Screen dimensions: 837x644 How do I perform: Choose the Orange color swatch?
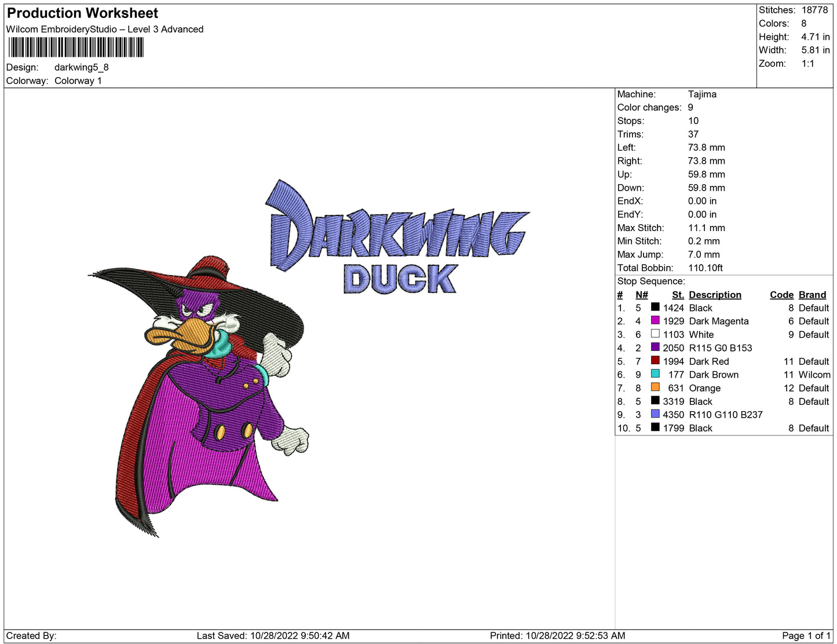coord(655,387)
